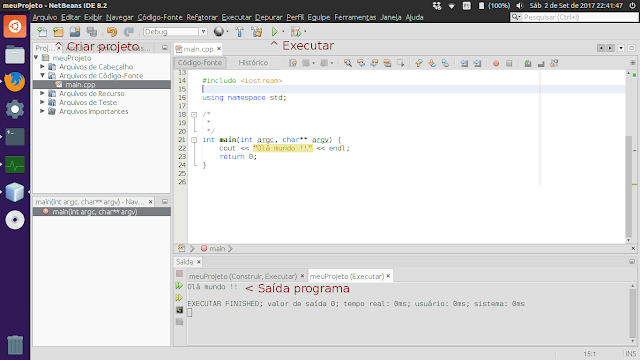640x360 pixels.
Task: Click the Last Edit editor icon
Action: [293, 63]
